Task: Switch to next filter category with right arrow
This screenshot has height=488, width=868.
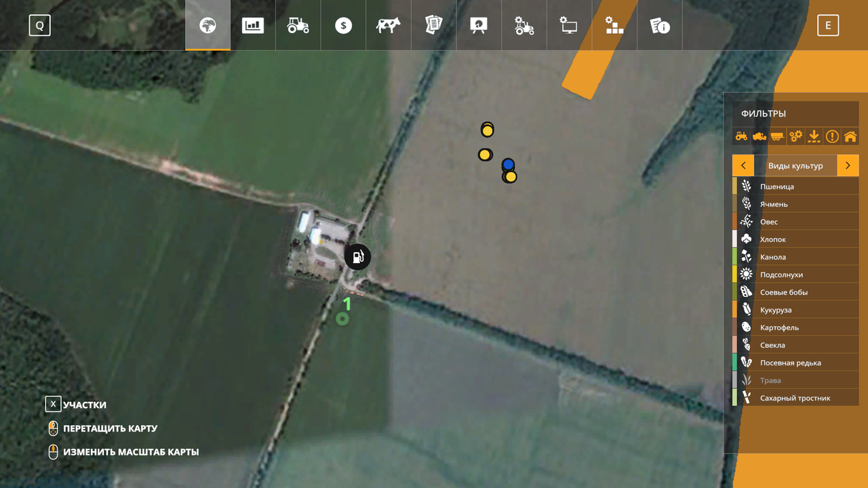Action: point(848,165)
